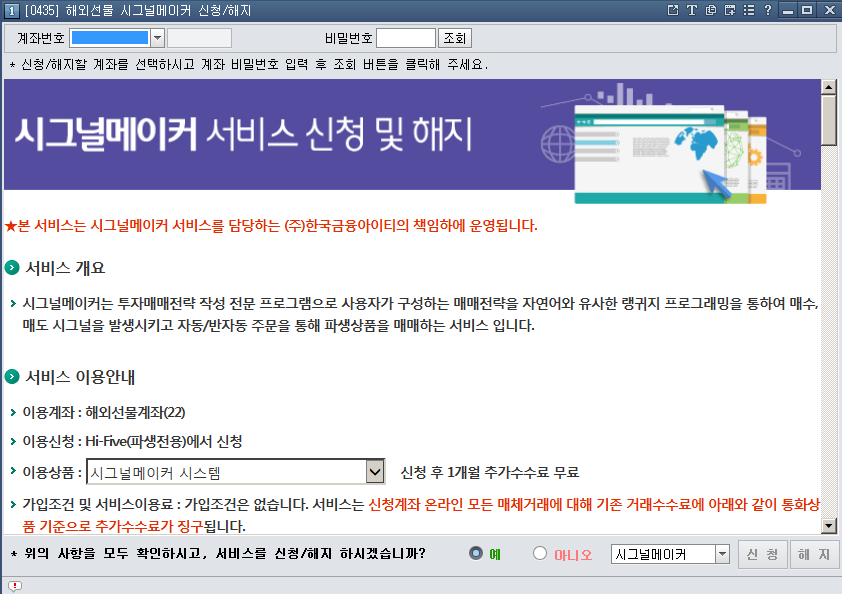Click the green bullet icon beside 서비스 이용안내
The image size is (842, 594).
point(12,377)
